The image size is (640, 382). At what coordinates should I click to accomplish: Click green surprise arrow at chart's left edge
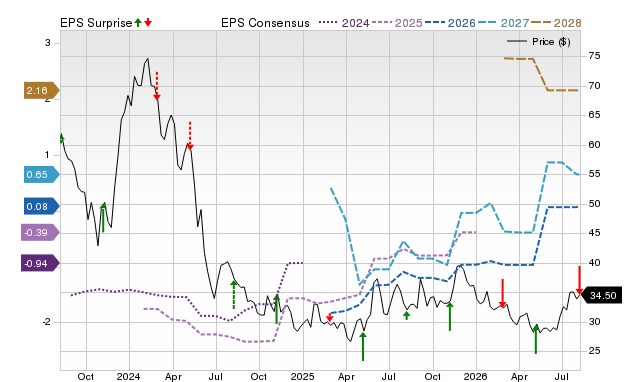coord(61,138)
